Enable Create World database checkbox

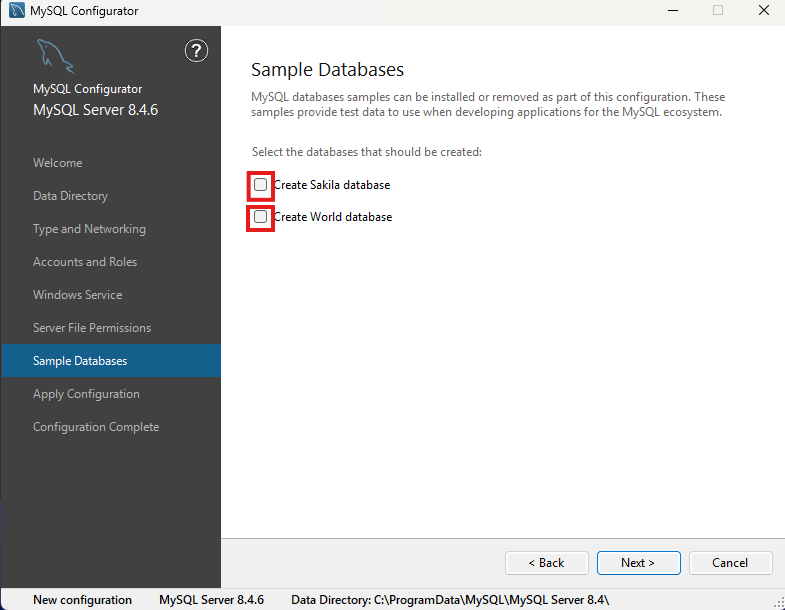[260, 217]
